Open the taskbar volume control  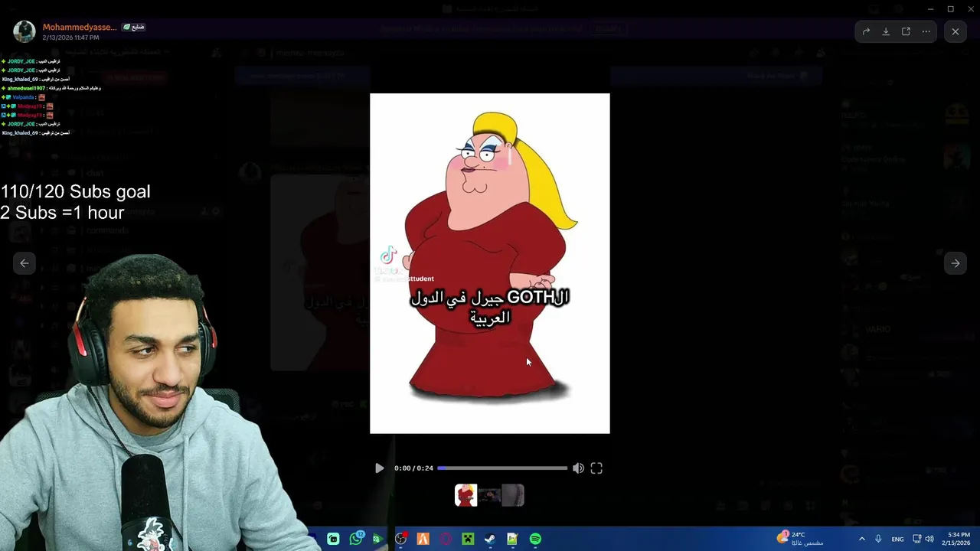(929, 539)
